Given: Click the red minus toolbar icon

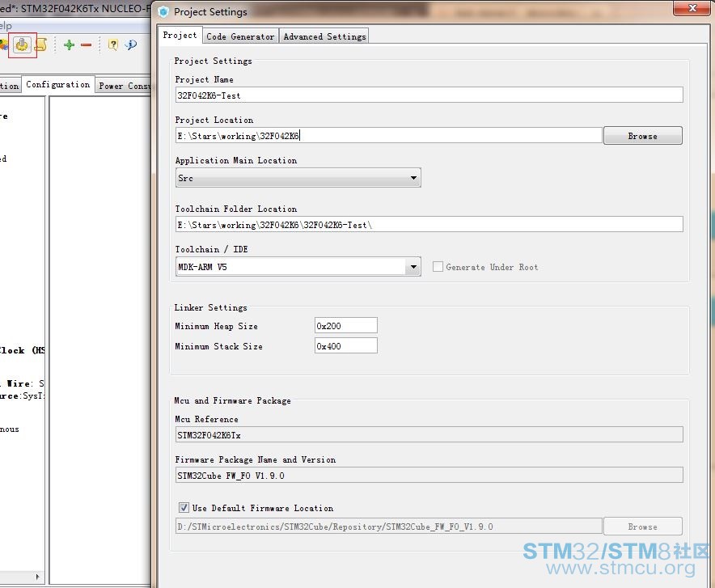Looking at the screenshot, I should click(x=87, y=44).
